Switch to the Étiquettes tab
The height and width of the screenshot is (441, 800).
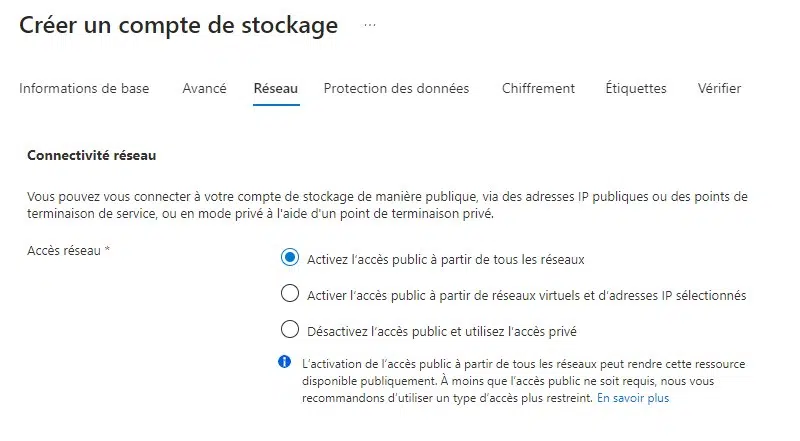tap(636, 88)
